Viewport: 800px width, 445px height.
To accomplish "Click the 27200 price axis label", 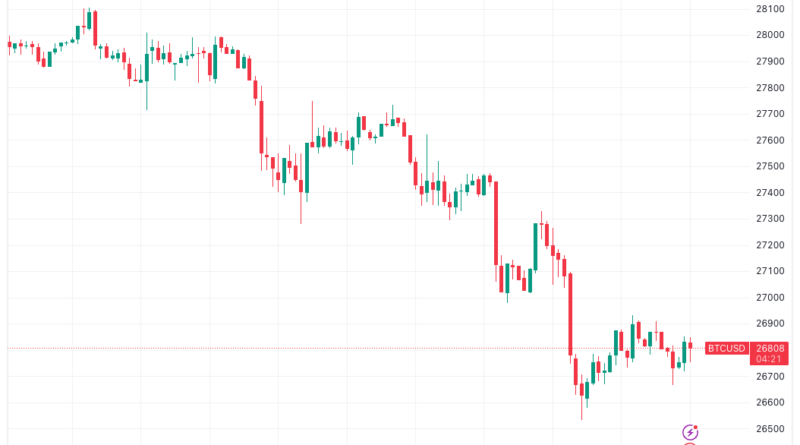I will [x=772, y=245].
